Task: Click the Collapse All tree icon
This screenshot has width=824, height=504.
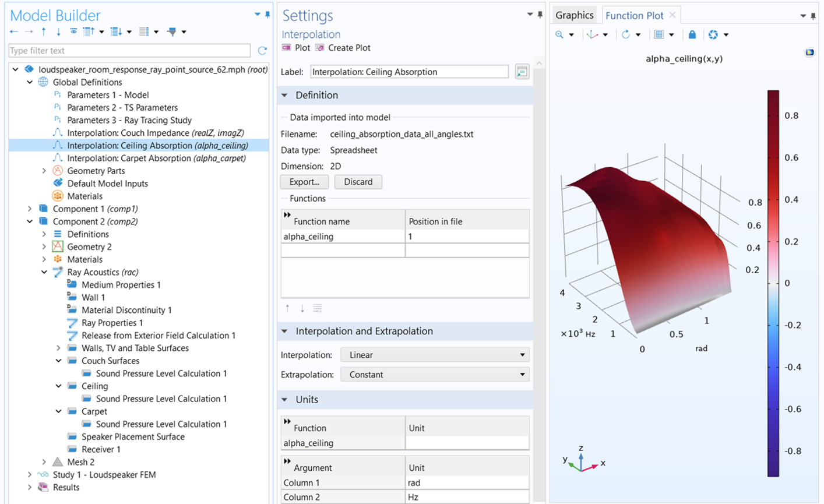Action: 89,31
